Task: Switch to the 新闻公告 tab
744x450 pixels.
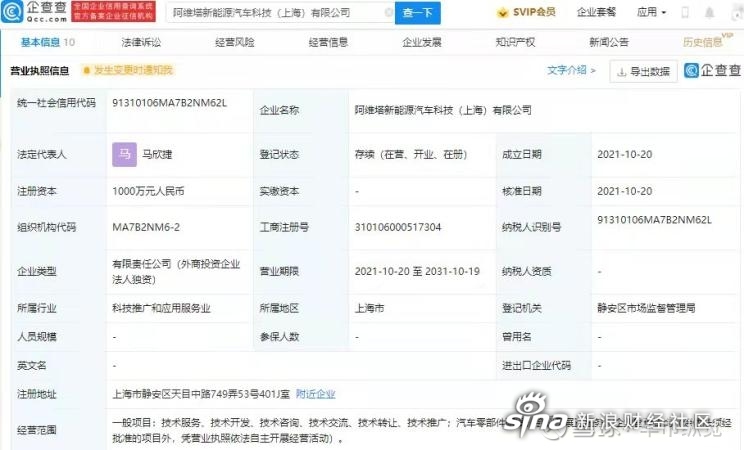Action: 609,42
